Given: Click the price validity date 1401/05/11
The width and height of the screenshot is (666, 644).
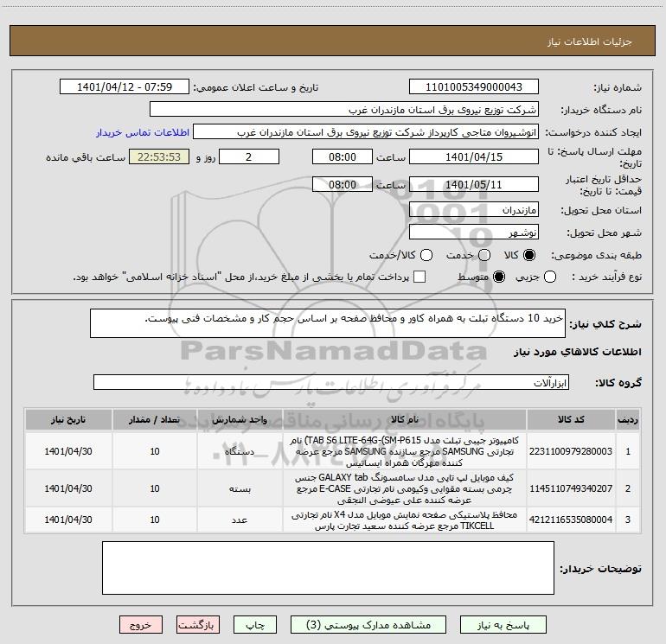Looking at the screenshot, I should (x=474, y=184).
